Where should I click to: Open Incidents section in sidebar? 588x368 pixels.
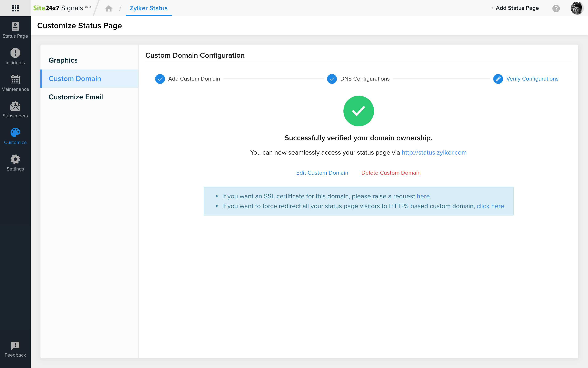(x=15, y=56)
